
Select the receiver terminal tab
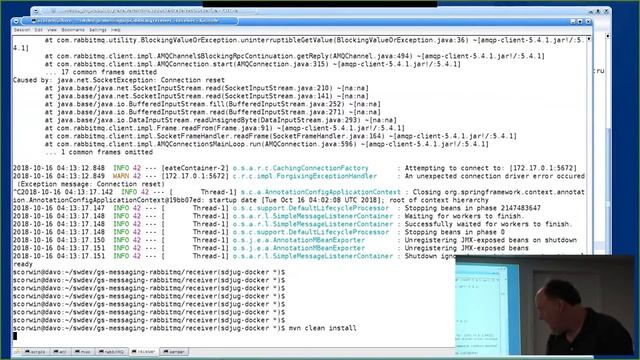click(143, 352)
